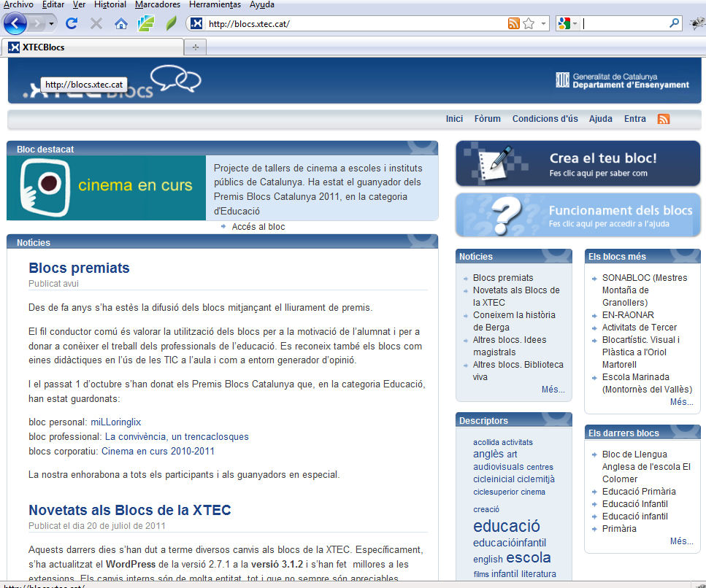Open the 'Accés al bloc' link
Viewport: 706px width, 588px height.
258,227
